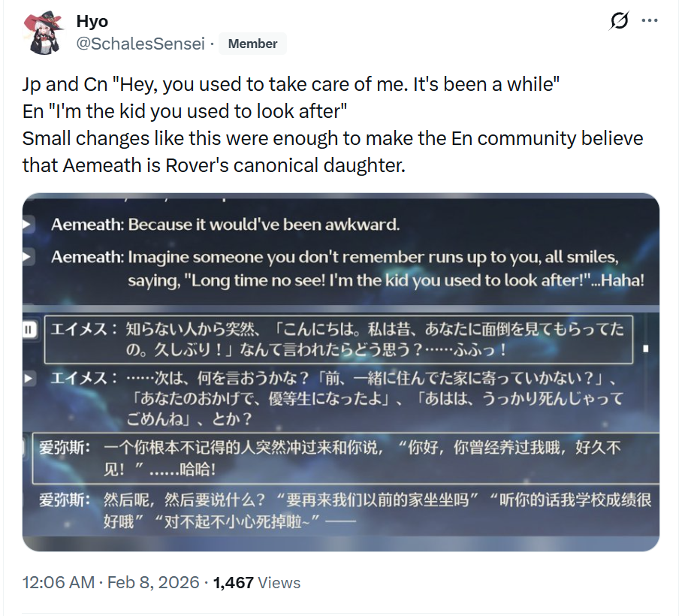The height and width of the screenshot is (616, 688).
Task: Click the small scroll marker right of Japanese box
Action: (x=645, y=349)
